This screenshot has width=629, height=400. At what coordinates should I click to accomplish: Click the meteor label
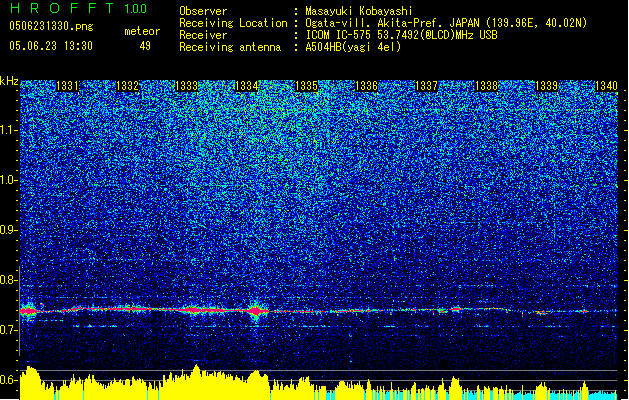[x=142, y=31]
